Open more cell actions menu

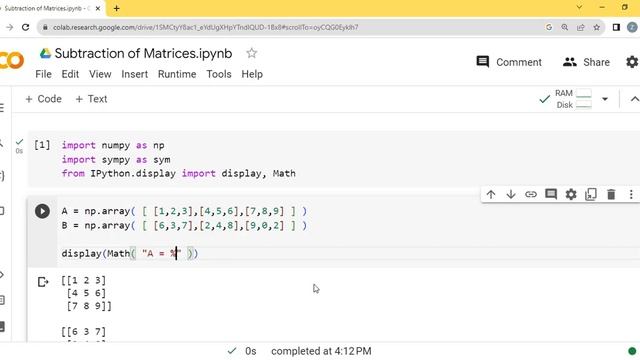coord(631,194)
